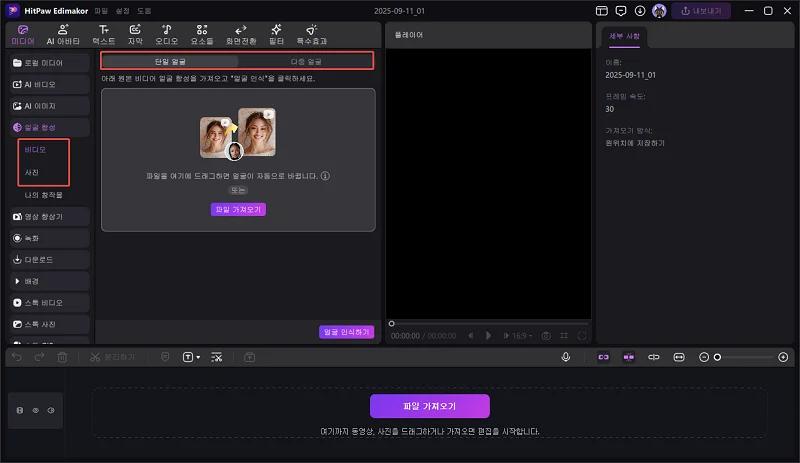Open the Filters (필터) panel
Image resolution: width=800 pixels, height=463 pixels.
coord(276,35)
